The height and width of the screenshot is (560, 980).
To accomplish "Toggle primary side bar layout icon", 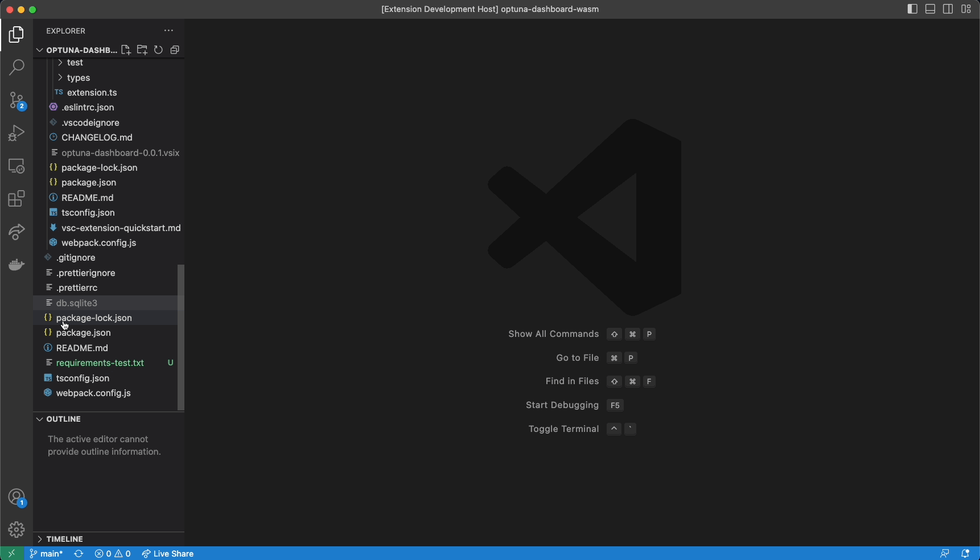I will (912, 9).
